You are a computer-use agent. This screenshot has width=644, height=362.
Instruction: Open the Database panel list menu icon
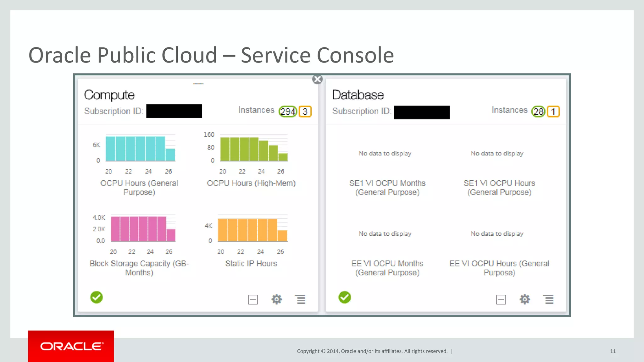click(x=548, y=299)
